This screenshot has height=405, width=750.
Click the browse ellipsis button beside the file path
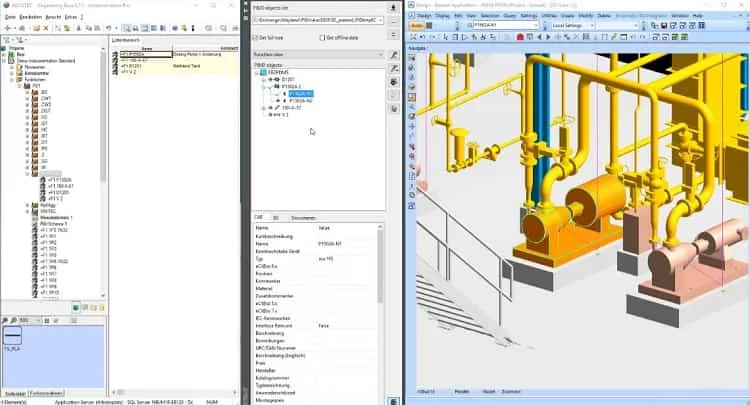[394, 21]
